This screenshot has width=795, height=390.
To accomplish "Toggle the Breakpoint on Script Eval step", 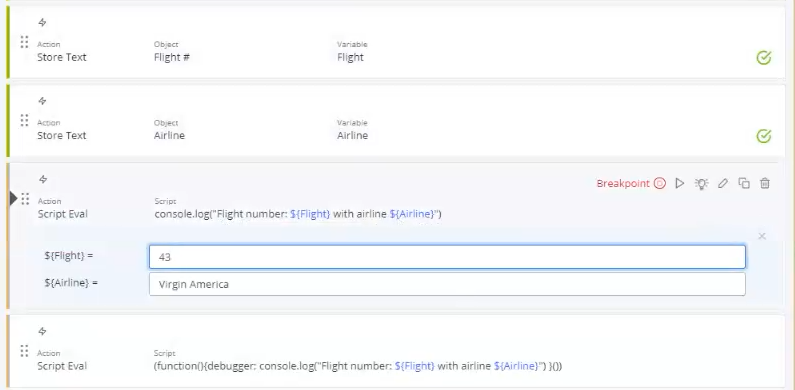I will click(x=631, y=184).
